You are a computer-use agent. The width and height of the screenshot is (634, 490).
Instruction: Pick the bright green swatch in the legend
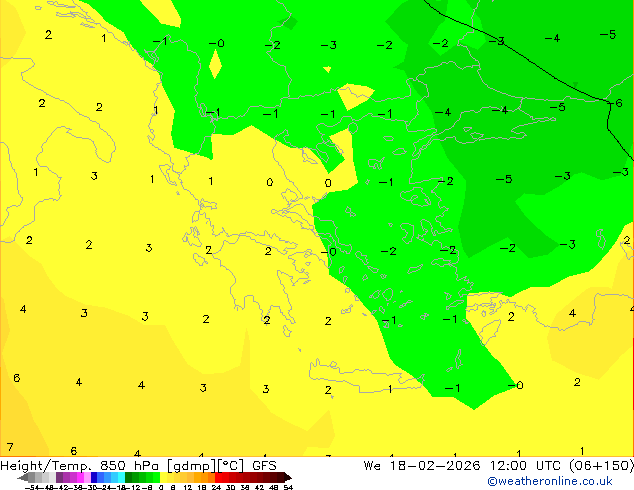point(156,477)
